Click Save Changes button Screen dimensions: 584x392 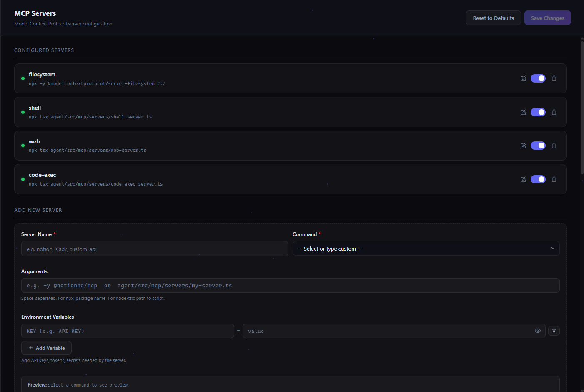(x=547, y=18)
